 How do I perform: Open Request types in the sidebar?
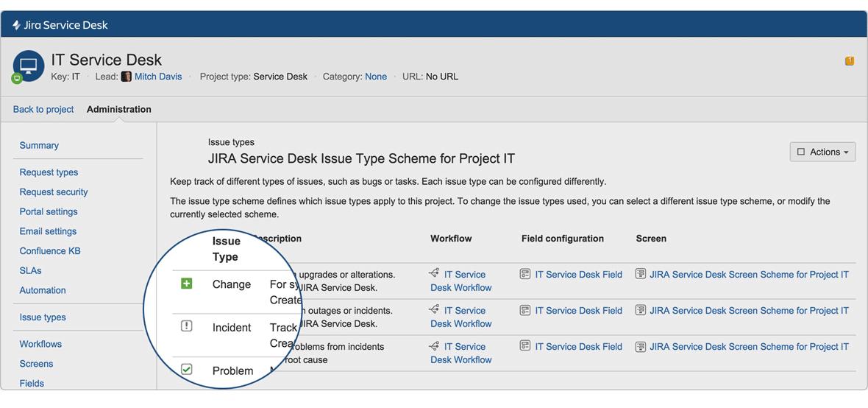(x=49, y=172)
